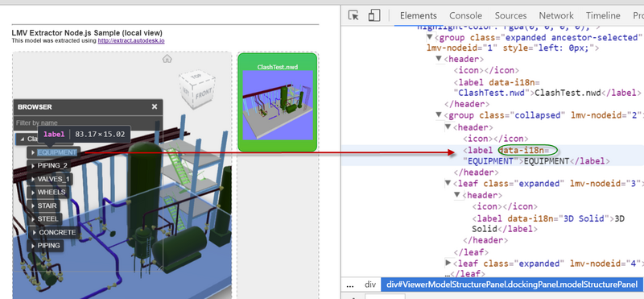Click the breadcrumb ellipsis in DevTools
Screen dimensions: 644x299
(350, 284)
